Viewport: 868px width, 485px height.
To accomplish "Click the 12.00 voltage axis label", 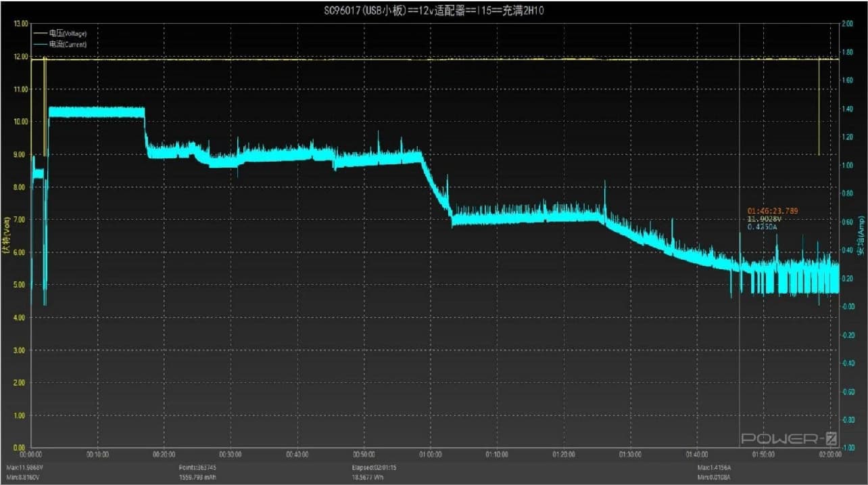I will [20, 56].
